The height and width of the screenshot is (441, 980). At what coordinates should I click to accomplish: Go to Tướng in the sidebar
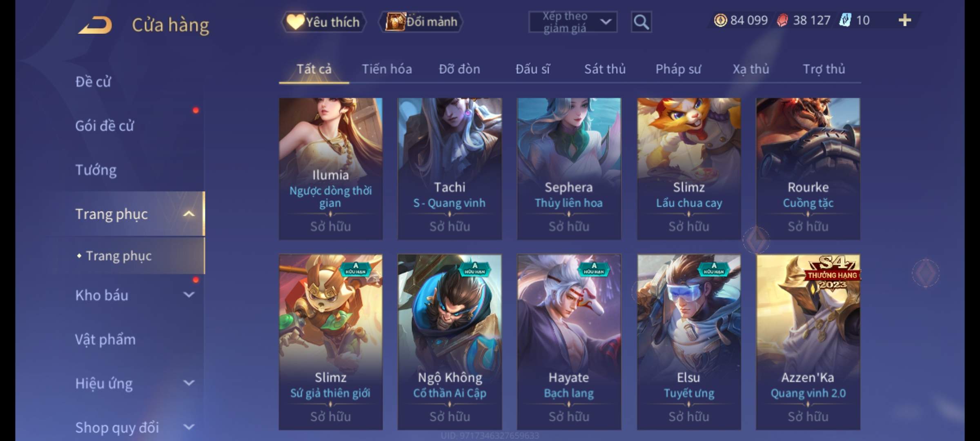(x=96, y=170)
